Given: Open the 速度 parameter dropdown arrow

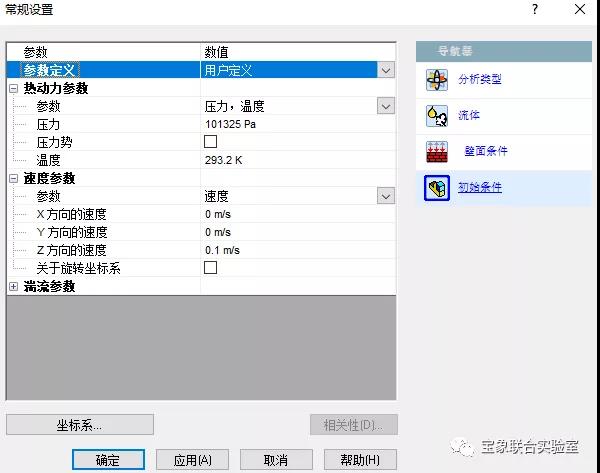Looking at the screenshot, I should click(386, 196).
